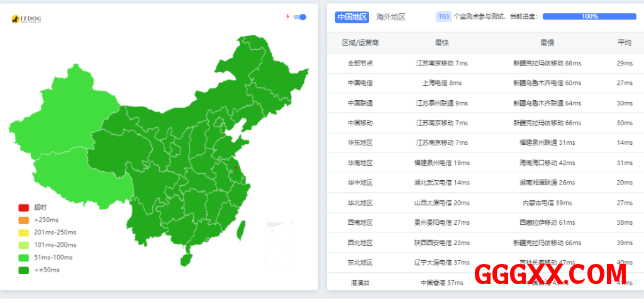This screenshot has height=303, width=644.
Task: Sort by the 最快 column header
Action: [x=441, y=43]
